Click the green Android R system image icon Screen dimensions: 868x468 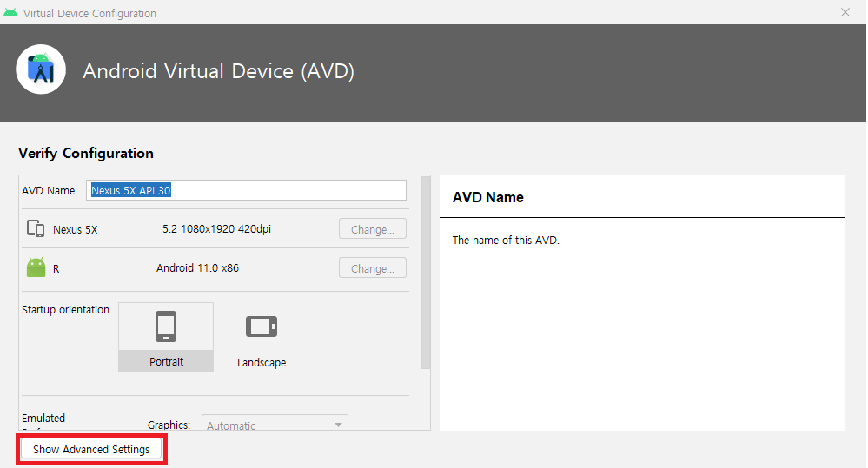tap(36, 267)
